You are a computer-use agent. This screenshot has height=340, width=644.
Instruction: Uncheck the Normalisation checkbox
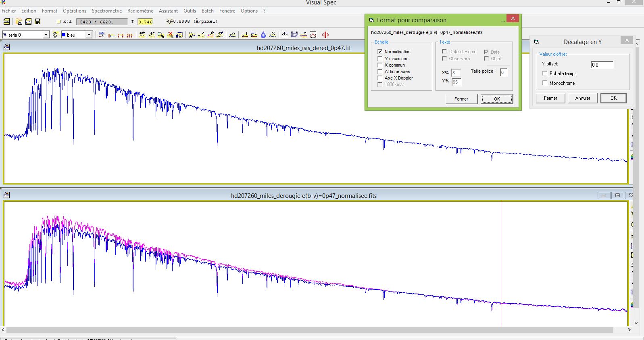pyautogui.click(x=380, y=52)
